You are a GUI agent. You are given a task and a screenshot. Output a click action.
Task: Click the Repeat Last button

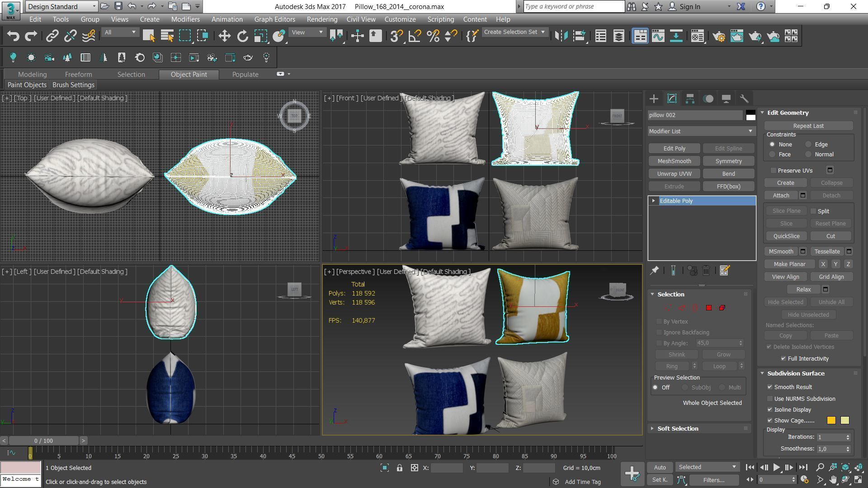pos(808,126)
